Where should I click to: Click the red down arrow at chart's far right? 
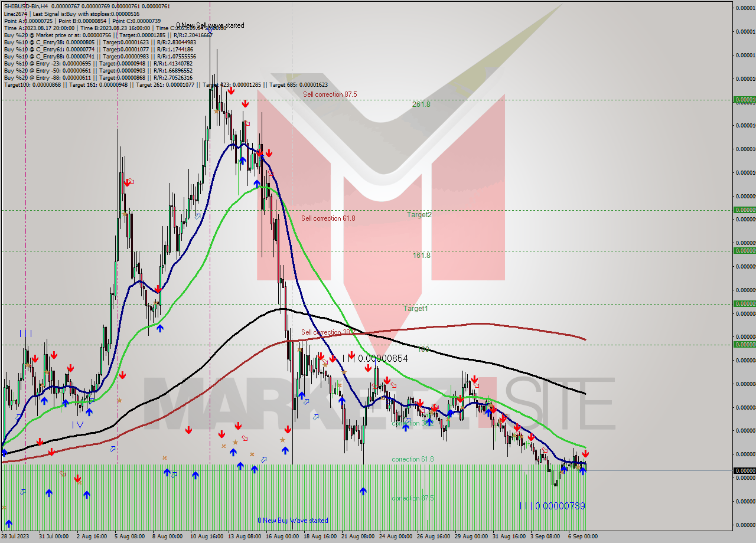click(585, 453)
